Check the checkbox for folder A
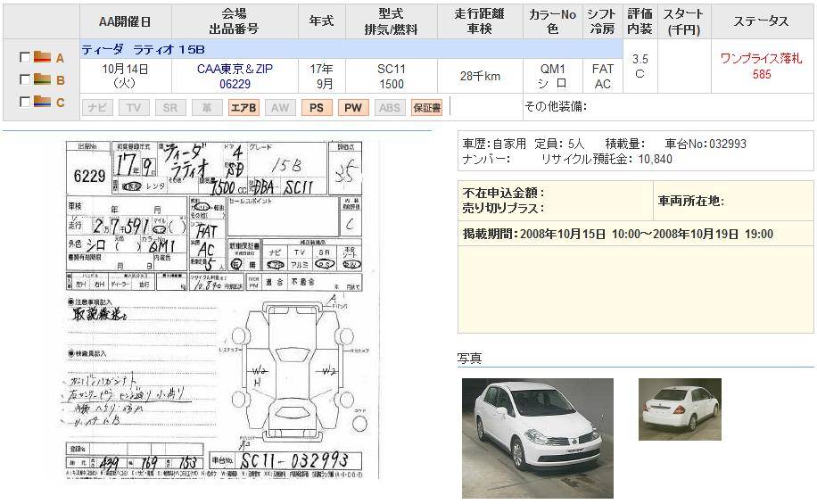The image size is (817, 504). (x=24, y=57)
